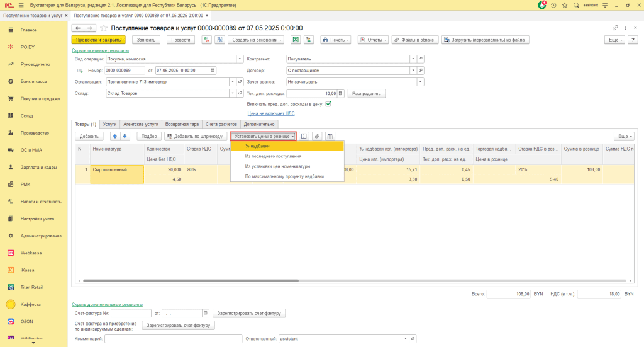The width and height of the screenshot is (644, 347).
Task: Open main menu hamburger icon in title bar
Action: coord(21,5)
